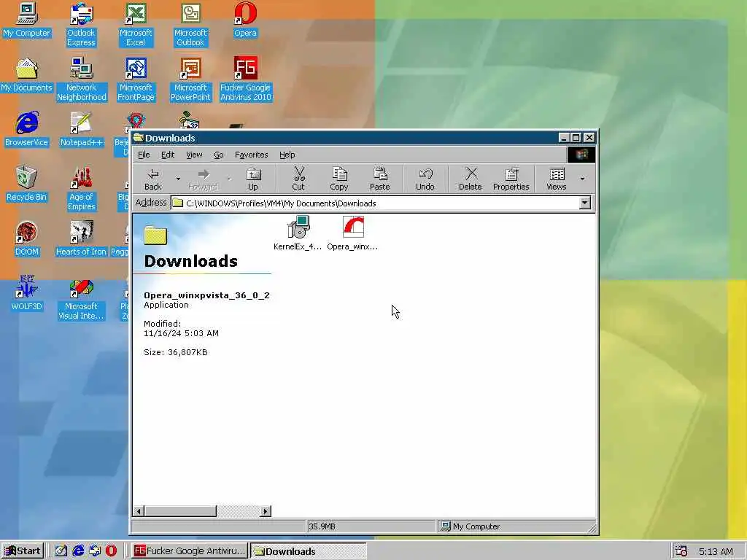Click the Paste toolbar icon
747x560 pixels.
379,179
